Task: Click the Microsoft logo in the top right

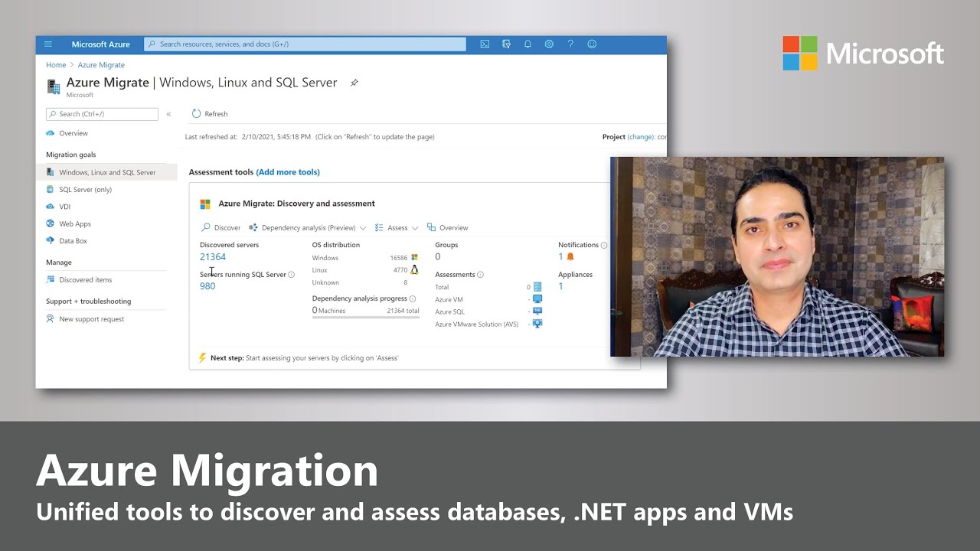Action: click(863, 54)
